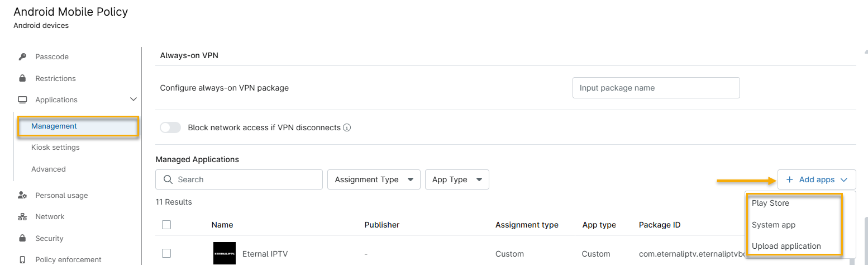Click the Restrictions padlock icon
The width and height of the screenshot is (868, 265).
click(22, 79)
